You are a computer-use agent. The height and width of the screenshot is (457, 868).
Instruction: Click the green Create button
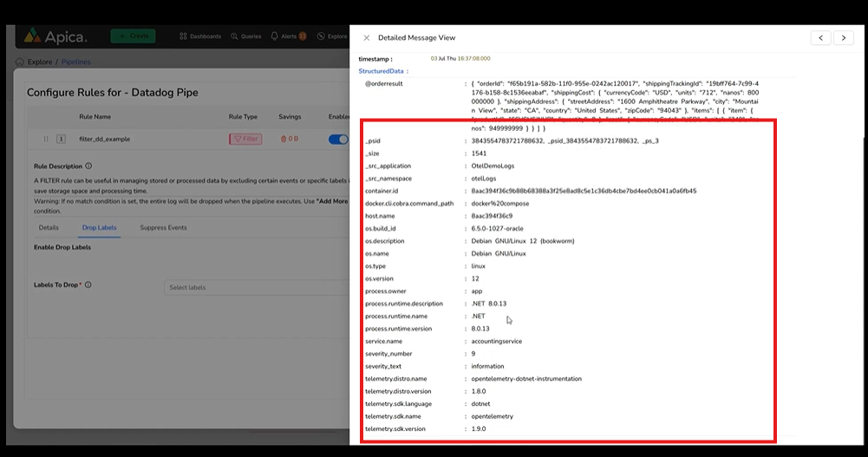[133, 36]
